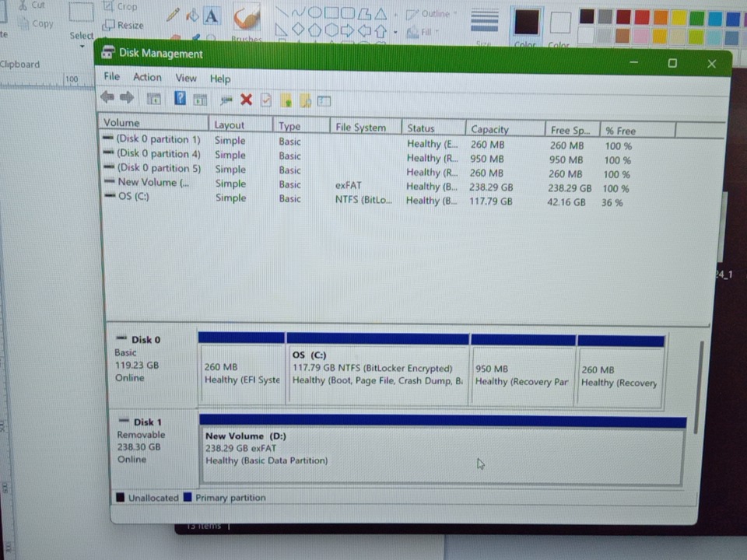
Task: Click the Cut button in Paint
Action: 33,5
